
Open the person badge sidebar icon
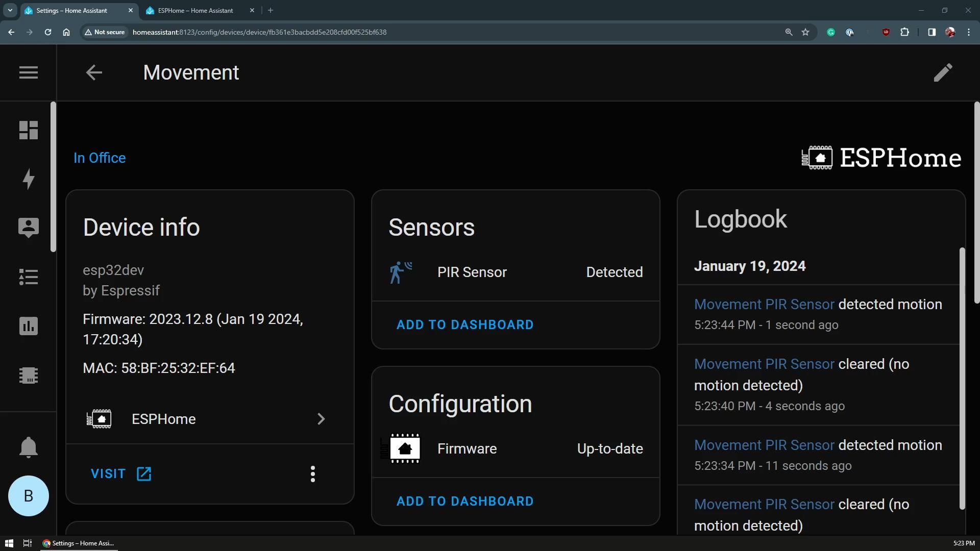click(29, 228)
